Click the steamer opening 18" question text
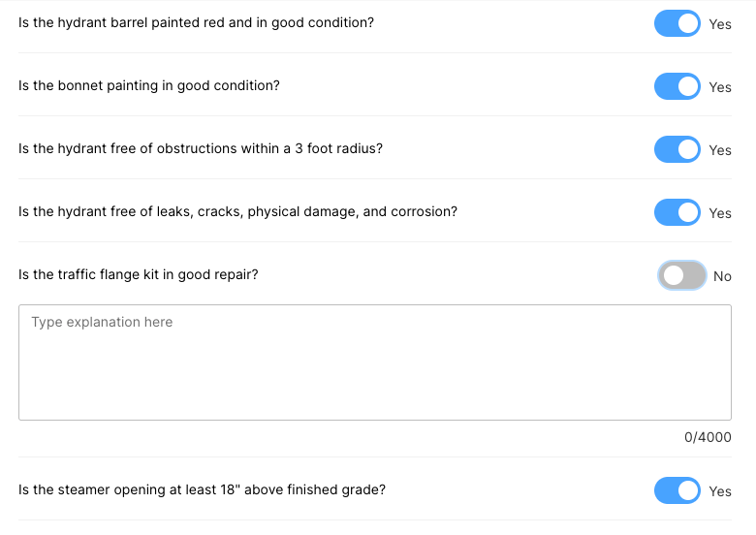 click(x=202, y=489)
